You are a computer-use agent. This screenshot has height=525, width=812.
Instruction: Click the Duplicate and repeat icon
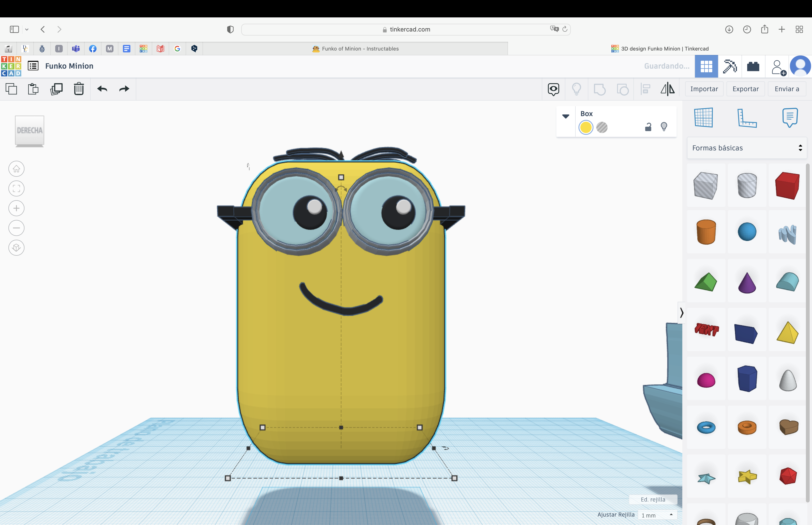(x=56, y=89)
